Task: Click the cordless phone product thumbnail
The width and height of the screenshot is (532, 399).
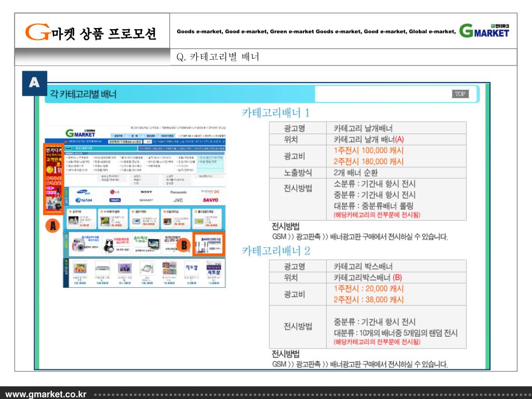Action: (147, 269)
